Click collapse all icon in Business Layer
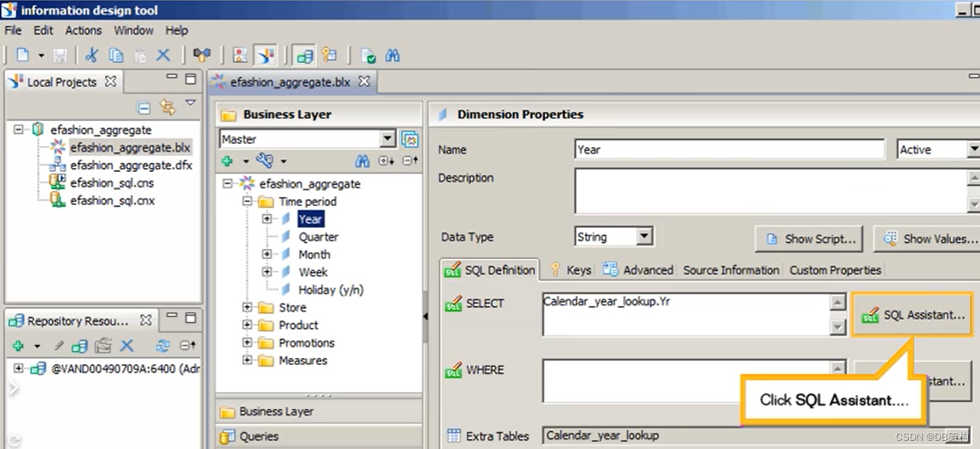This screenshot has width=980, height=449. coord(410,161)
